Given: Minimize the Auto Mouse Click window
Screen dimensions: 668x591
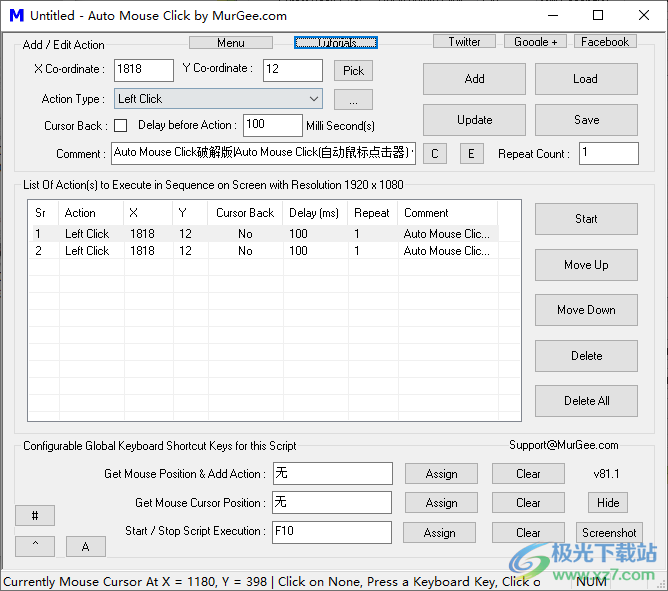Looking at the screenshot, I should (553, 15).
